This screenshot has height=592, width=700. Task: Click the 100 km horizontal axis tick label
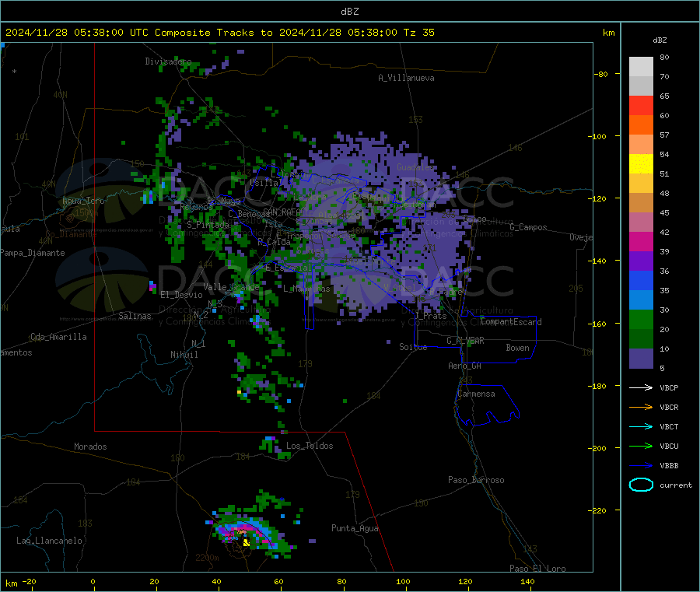click(403, 581)
